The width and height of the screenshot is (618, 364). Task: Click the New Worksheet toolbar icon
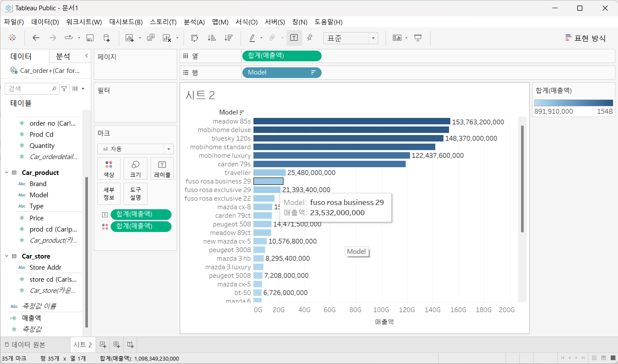(x=130, y=38)
